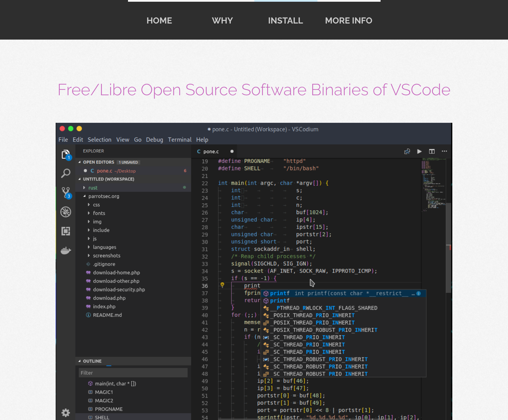Image resolution: width=508 pixels, height=420 pixels.
Task: Collapse the Open Editors section
Action: click(80, 162)
